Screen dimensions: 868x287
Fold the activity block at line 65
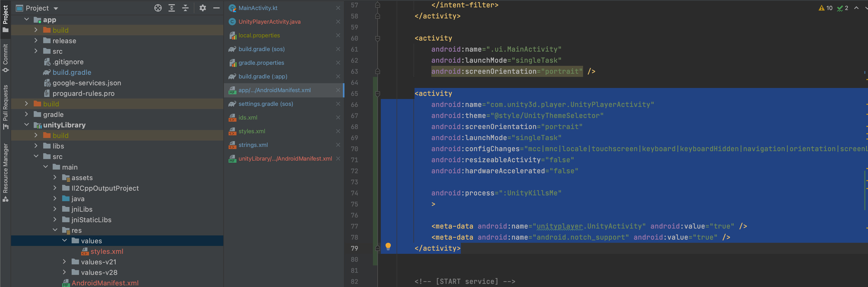click(x=377, y=94)
